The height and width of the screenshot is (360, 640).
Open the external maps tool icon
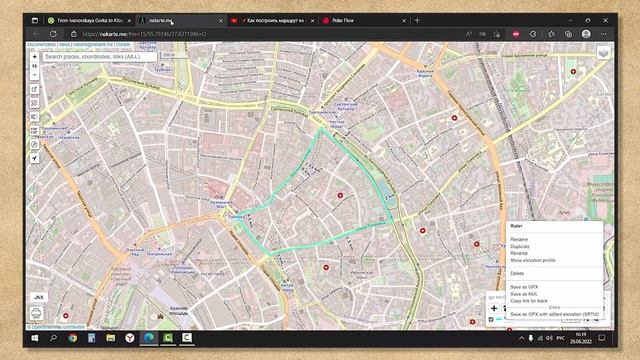[35, 89]
